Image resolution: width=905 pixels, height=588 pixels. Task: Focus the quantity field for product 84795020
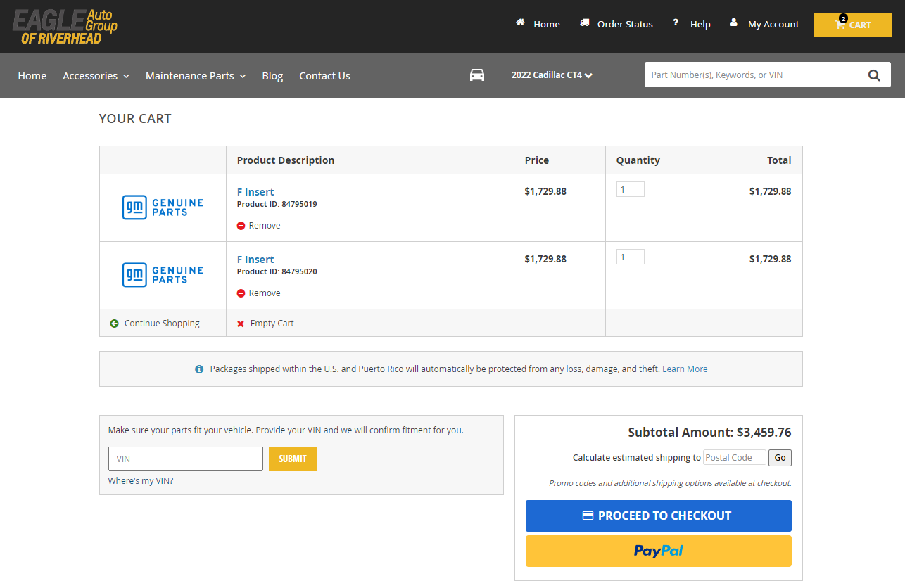pos(630,257)
